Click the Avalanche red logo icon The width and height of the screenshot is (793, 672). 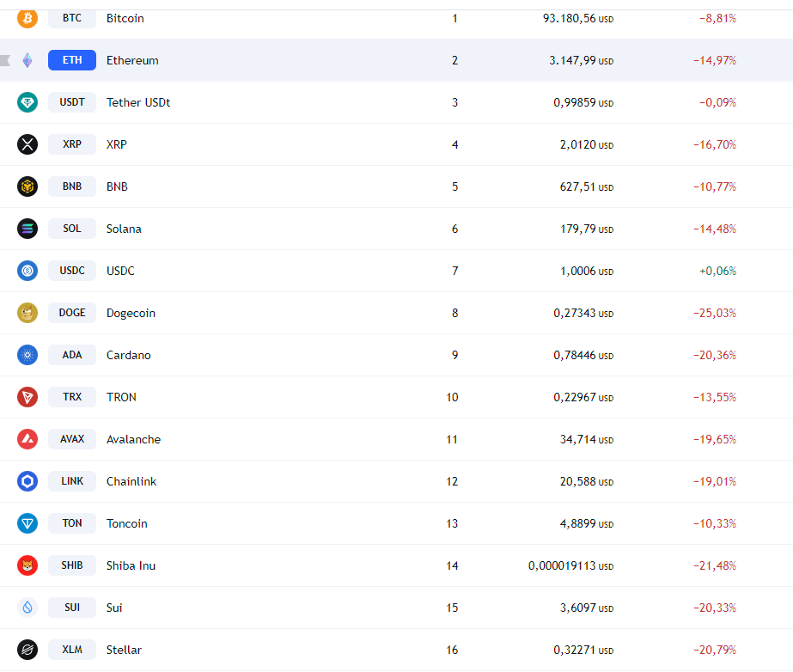coord(27,439)
